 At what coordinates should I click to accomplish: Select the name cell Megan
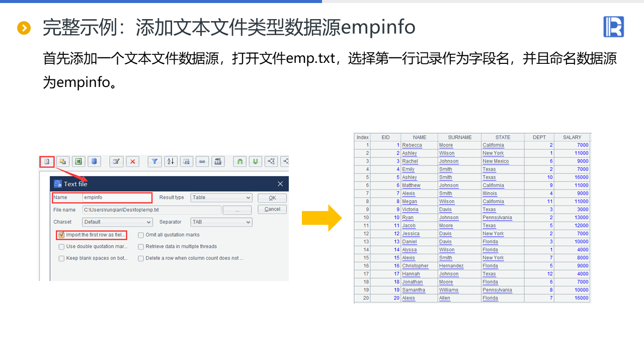click(x=420, y=202)
